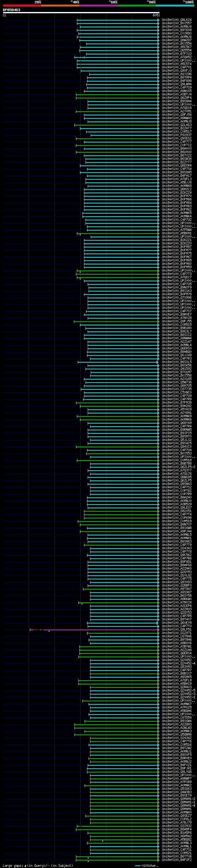Select label UniRef100_Q2V452-5
This screenshot has height=868, width=197.
179,690
